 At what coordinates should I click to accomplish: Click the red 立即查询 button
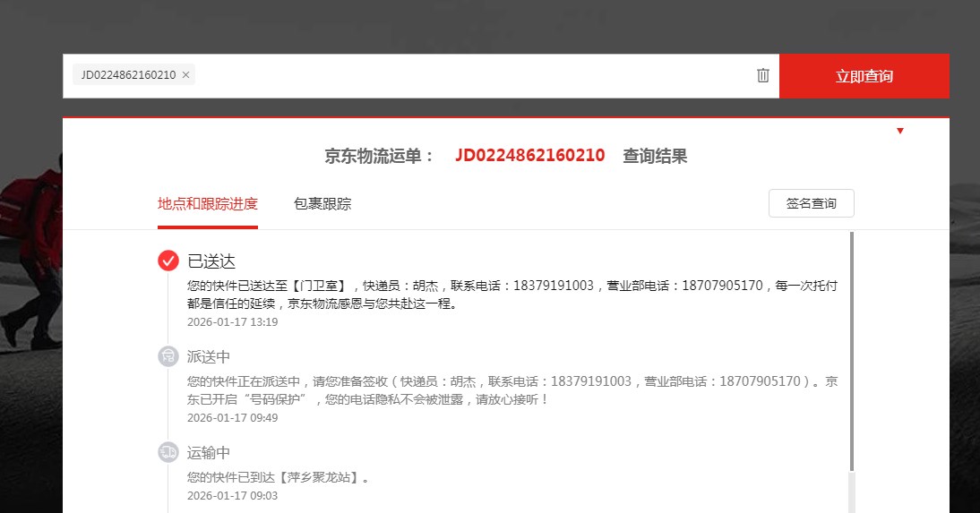coord(864,76)
